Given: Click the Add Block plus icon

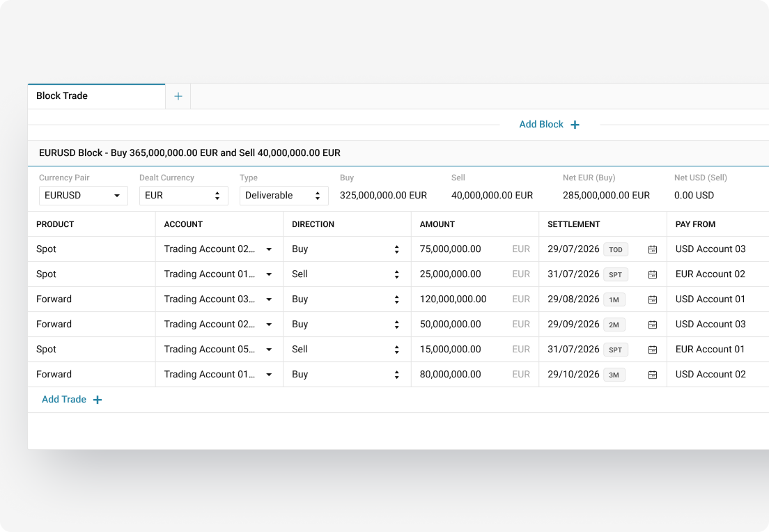Looking at the screenshot, I should [575, 125].
